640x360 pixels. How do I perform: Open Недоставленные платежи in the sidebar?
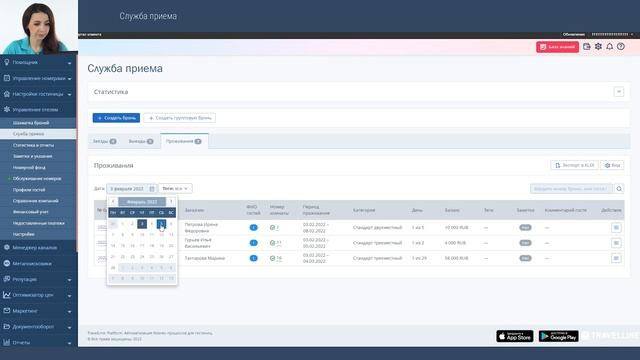pos(38,223)
